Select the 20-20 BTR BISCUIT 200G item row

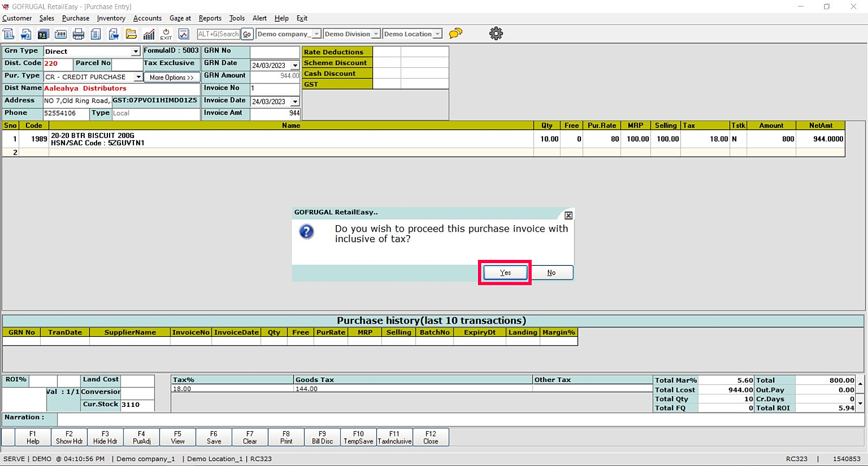(423, 139)
